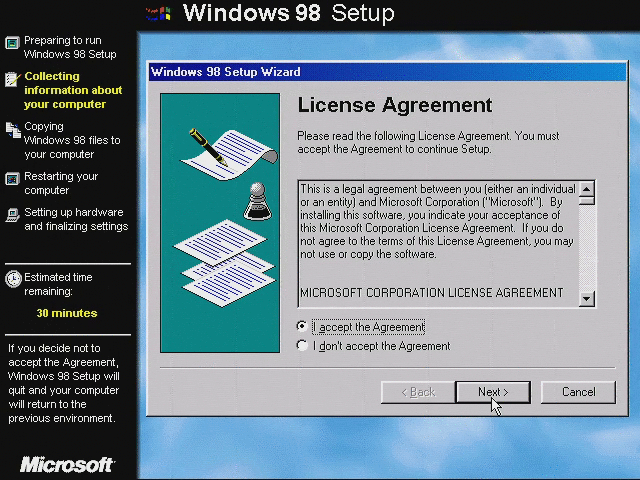Viewport: 640px width, 480px height.
Task: Click the Next button
Action: pos(493,392)
